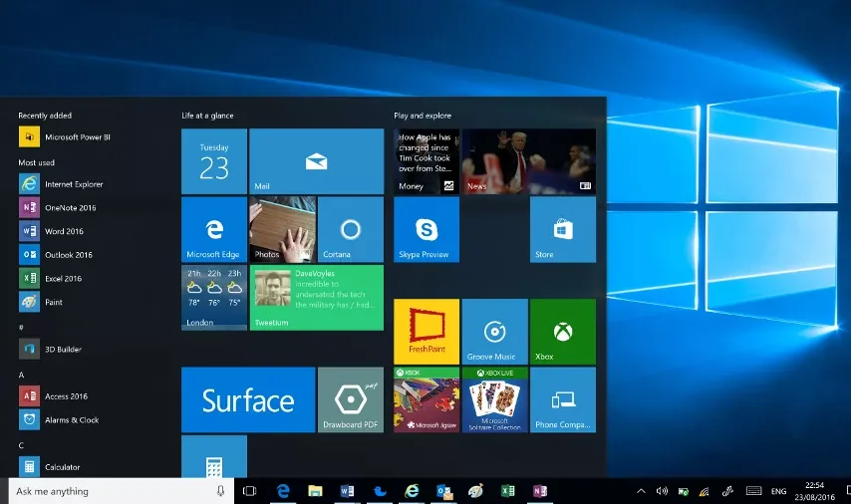Open Word 2016 from the Start list
This screenshot has height=504, width=851.
(x=52, y=231)
